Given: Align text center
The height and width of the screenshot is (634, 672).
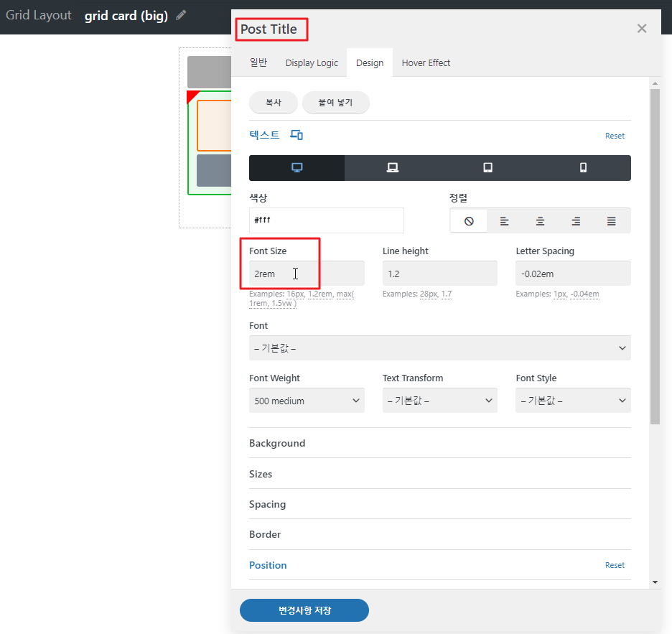Looking at the screenshot, I should point(540,220).
